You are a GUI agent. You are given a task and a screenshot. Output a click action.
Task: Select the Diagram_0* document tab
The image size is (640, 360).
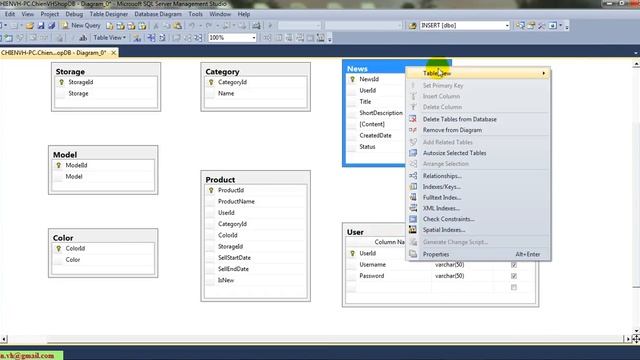click(x=53, y=53)
